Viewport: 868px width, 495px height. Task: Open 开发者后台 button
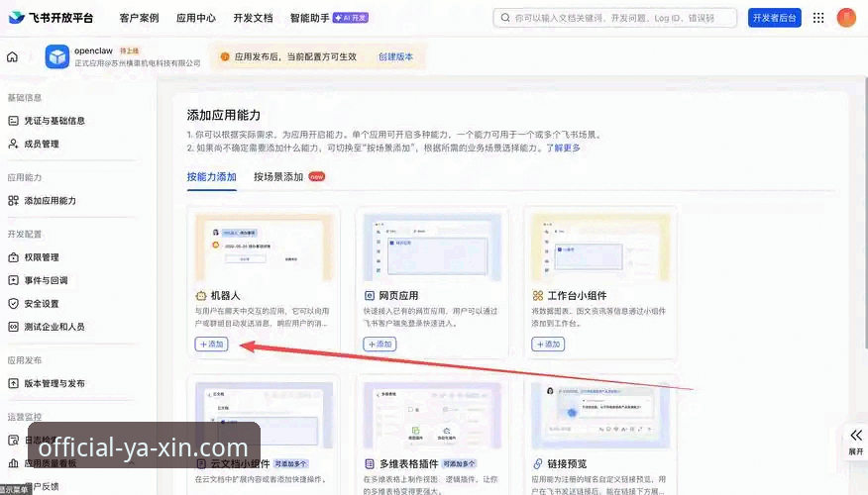pyautogui.click(x=775, y=18)
